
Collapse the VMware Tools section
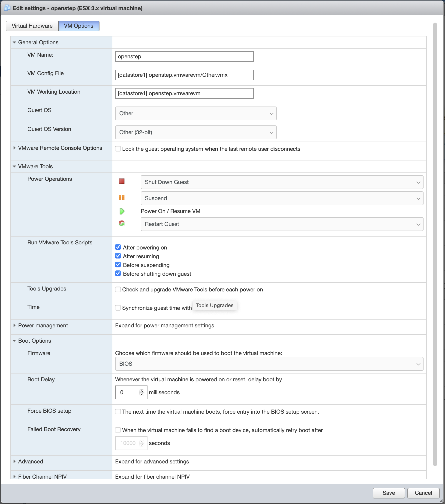(x=15, y=166)
